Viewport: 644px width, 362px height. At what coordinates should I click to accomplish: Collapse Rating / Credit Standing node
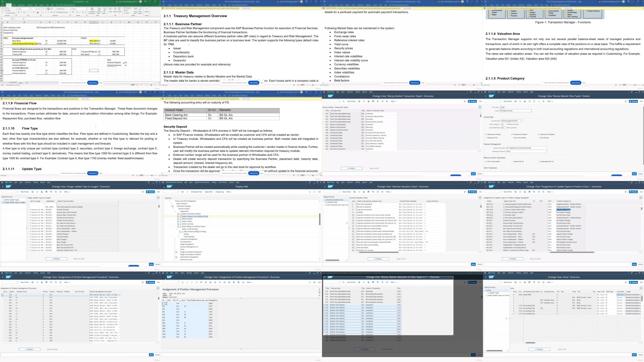point(176,229)
